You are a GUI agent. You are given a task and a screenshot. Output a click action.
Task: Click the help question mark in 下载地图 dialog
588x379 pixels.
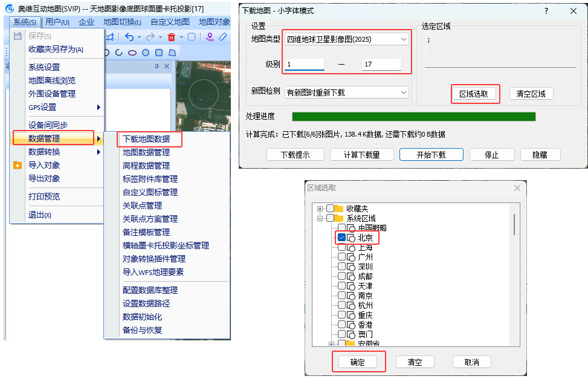(546, 11)
